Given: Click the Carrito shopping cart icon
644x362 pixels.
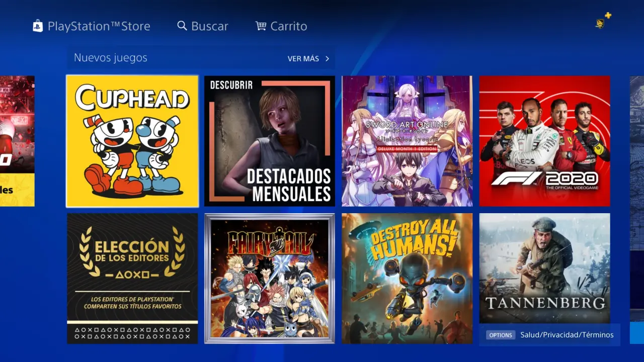Looking at the screenshot, I should 261,26.
